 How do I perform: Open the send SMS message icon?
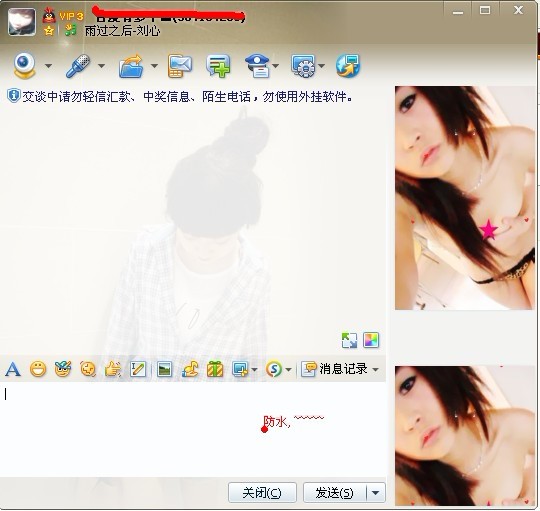(x=180, y=66)
